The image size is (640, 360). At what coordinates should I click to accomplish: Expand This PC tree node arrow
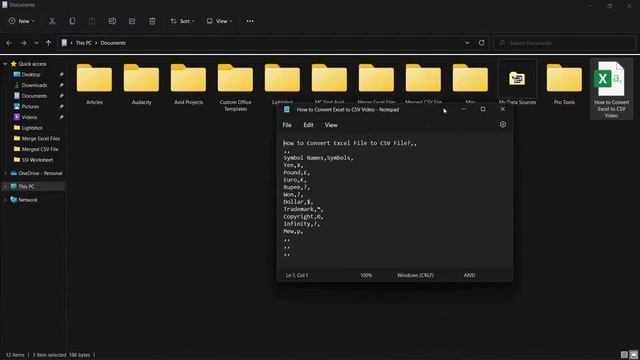pos(5,187)
